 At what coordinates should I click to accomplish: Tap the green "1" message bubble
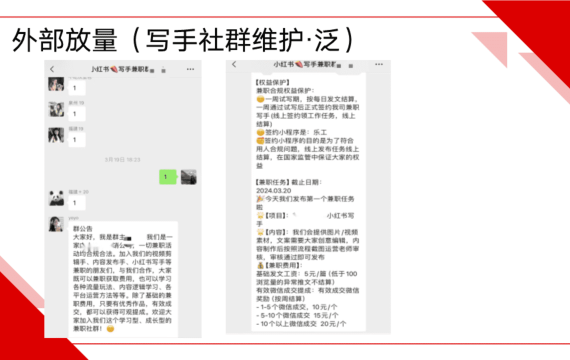pyautogui.click(x=168, y=177)
